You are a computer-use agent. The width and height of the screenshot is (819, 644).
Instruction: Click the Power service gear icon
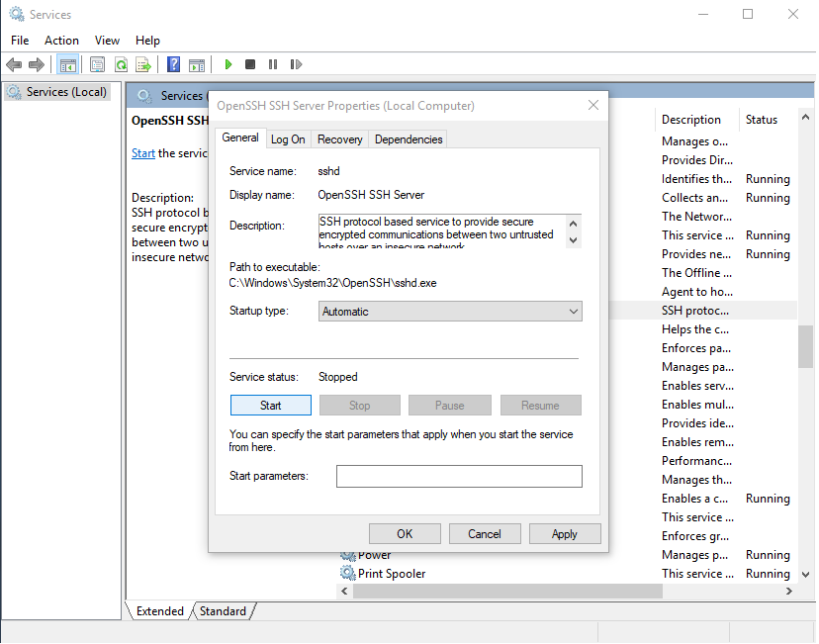point(347,555)
